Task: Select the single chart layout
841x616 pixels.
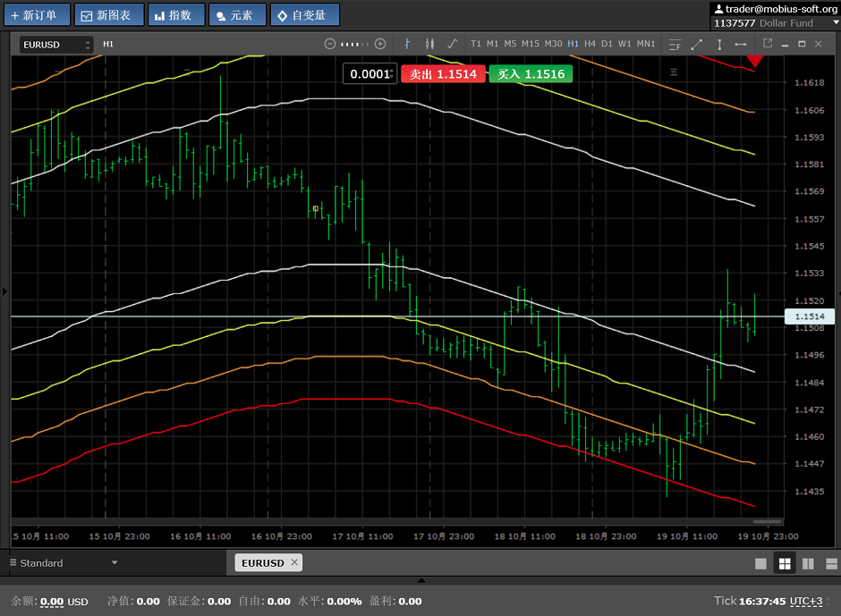Action: coord(761,563)
